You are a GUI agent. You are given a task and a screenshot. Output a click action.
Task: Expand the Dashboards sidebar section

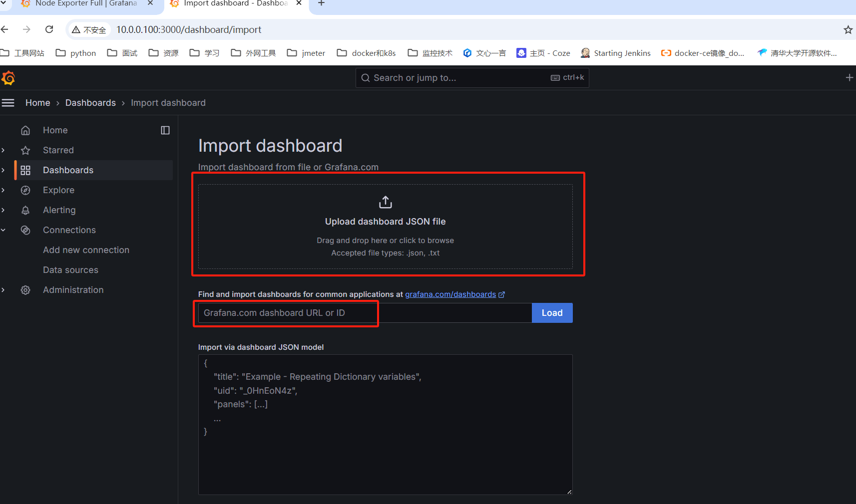point(3,170)
